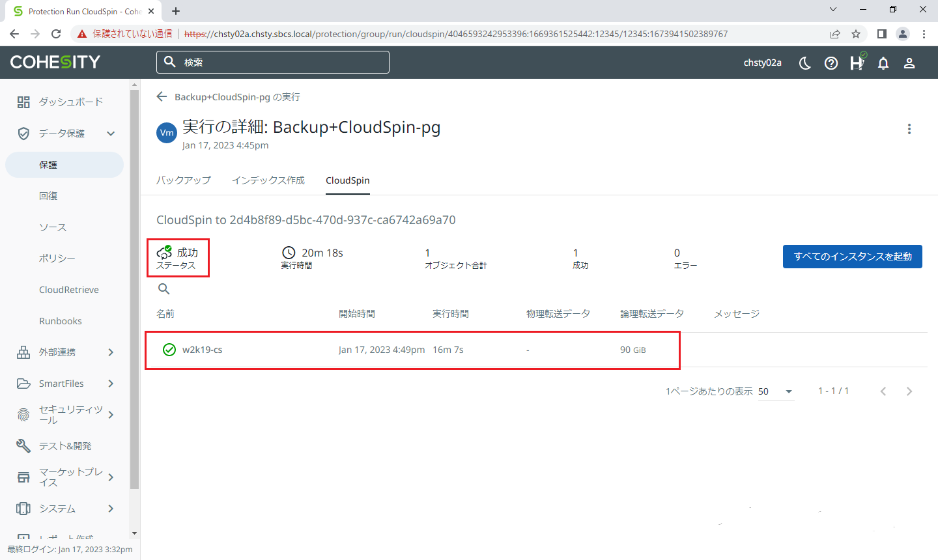The image size is (938, 560).
Task: Go to previous page of results
Action: click(x=883, y=391)
